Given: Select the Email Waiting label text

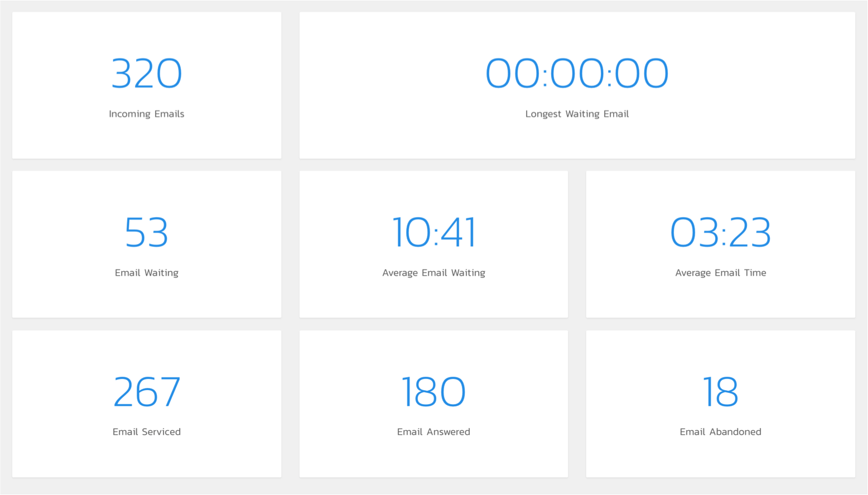Looking at the screenshot, I should point(147,273).
